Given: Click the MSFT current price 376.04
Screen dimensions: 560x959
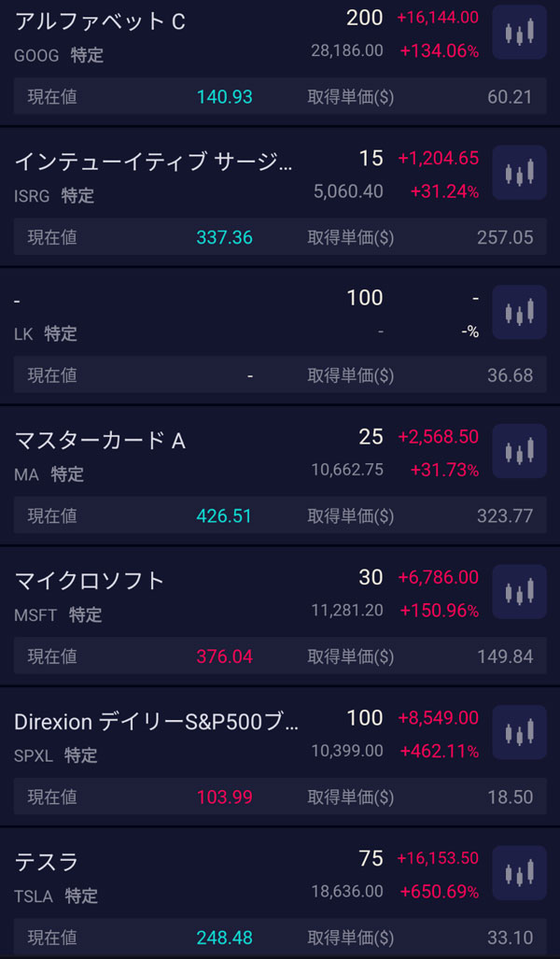Looking at the screenshot, I should point(224,656).
